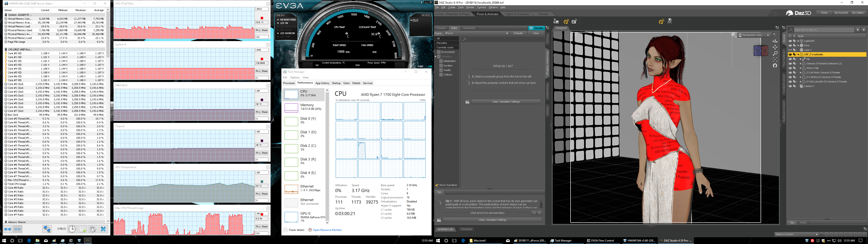Select the viewport Pan arrows tool icon
This screenshot has width=868, height=244.
coord(775,47)
